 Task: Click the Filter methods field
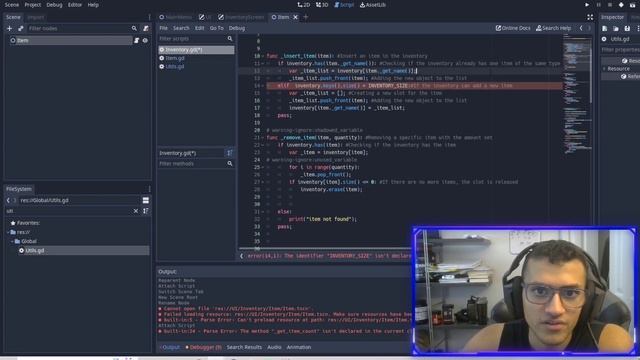(x=196, y=164)
